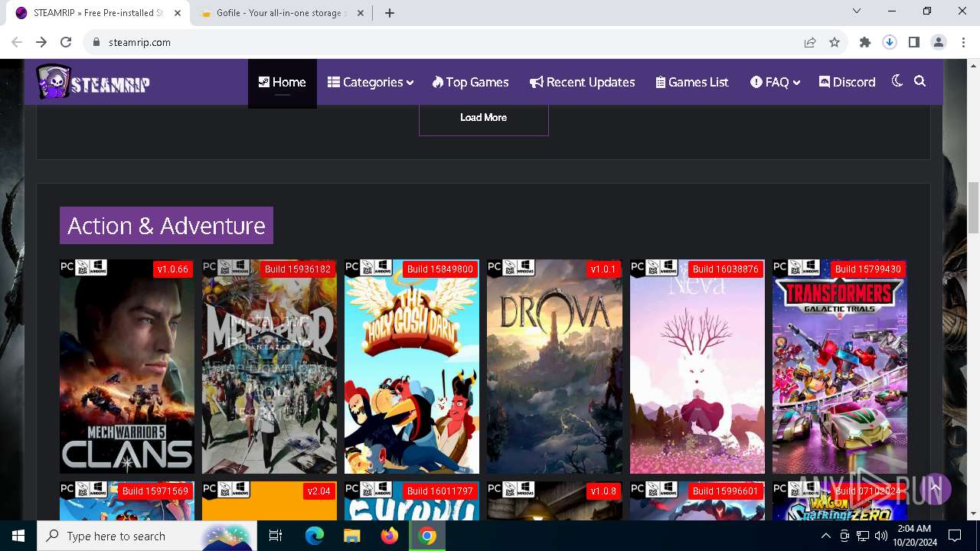Image resolution: width=980 pixels, height=551 pixels.
Task: Open a new browser tab
Action: [390, 13]
